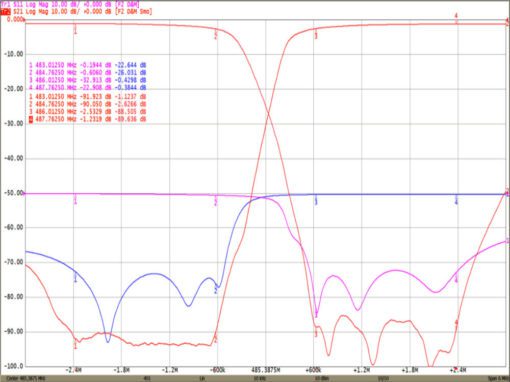Screen dimensions: 510x382
Task: Click the +600k frequency axis label
Action: (313, 370)
